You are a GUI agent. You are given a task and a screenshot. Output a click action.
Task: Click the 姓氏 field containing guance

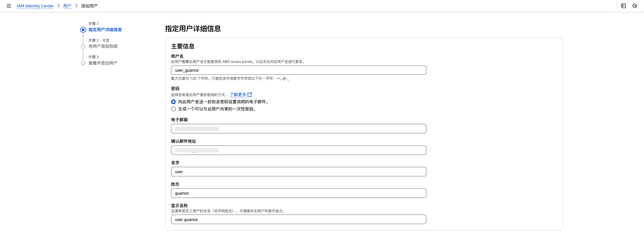299,193
